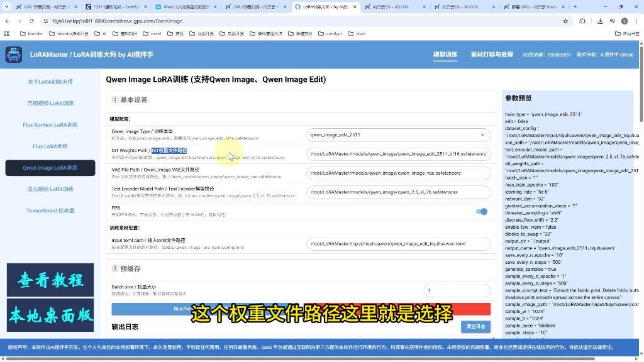Open the apps grid in bookmarks bar

(6, 34)
